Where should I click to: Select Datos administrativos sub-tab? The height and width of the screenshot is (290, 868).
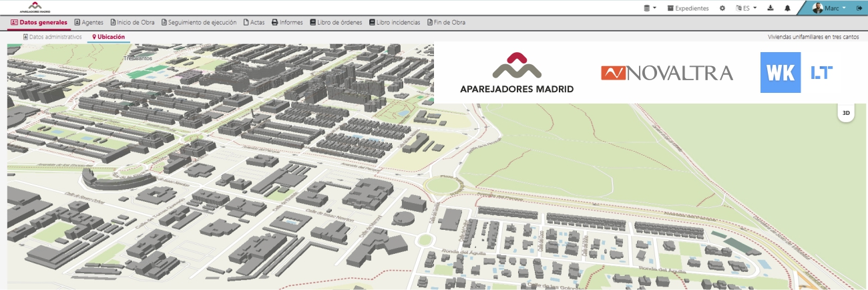pos(52,37)
